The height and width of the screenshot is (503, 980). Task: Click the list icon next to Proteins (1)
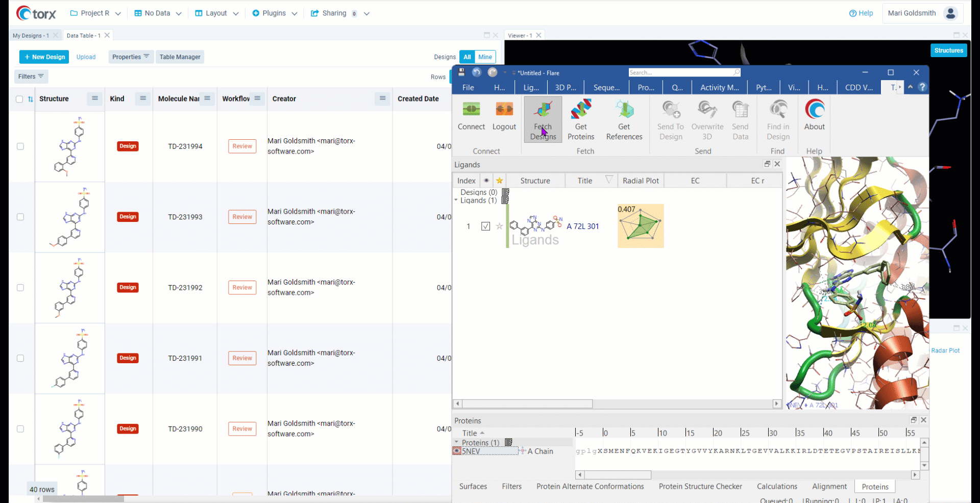click(x=508, y=442)
